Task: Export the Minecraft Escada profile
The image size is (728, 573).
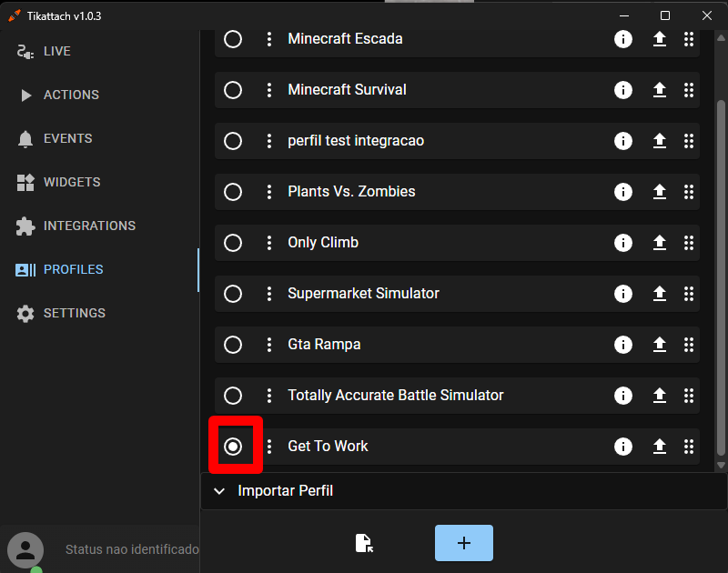Action: [660, 39]
